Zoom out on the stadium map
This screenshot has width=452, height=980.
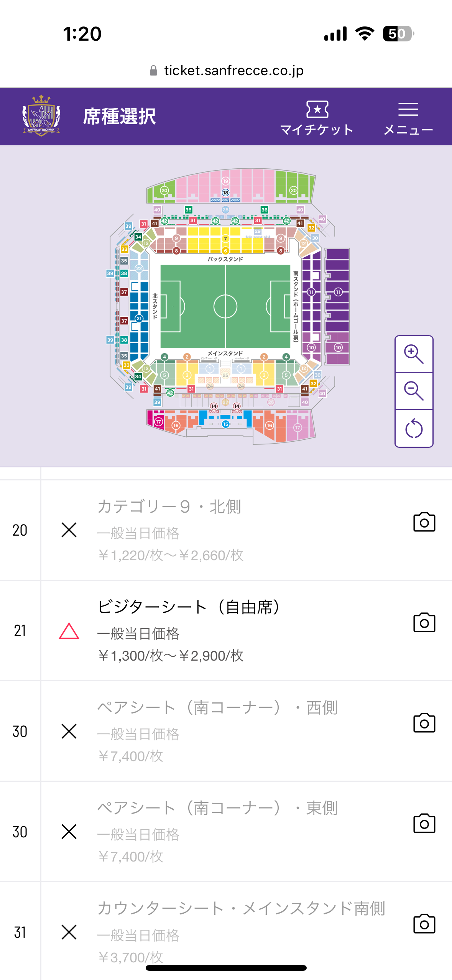(414, 391)
